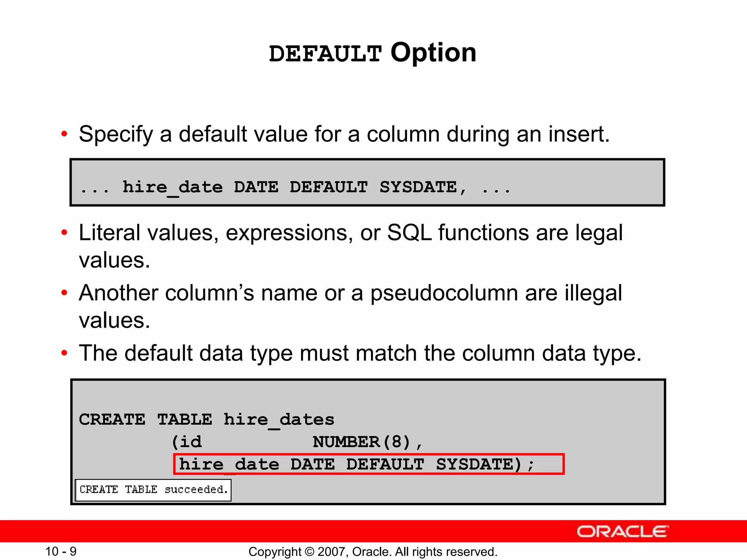Click the copyright notice 'Copyright © 2007, Oracle. All rights reserved.'
Screen dimensions: 747x560
373,552
